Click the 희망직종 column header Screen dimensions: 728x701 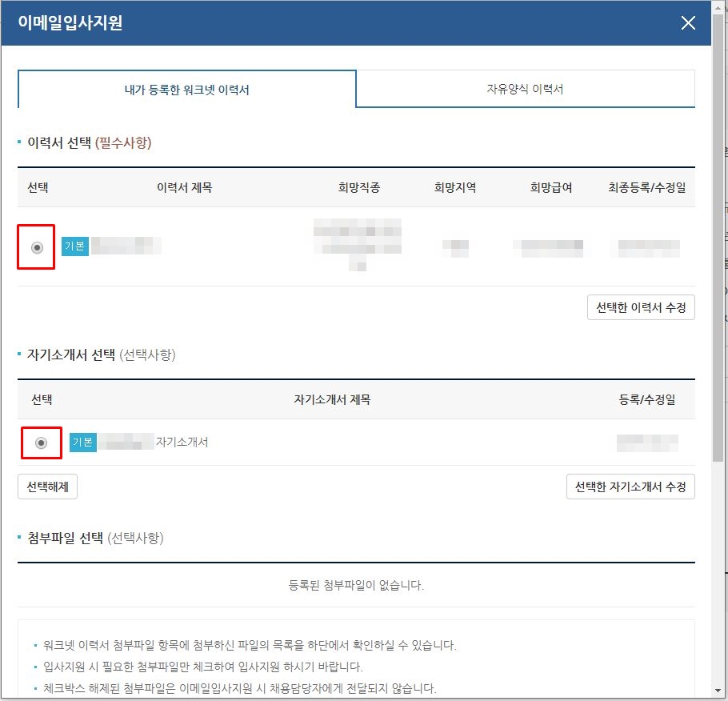coord(359,188)
